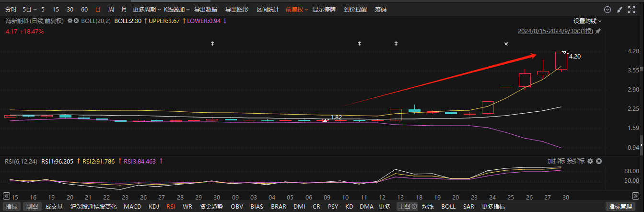Close the RSI sub-chart panel
The image size is (644, 212).
pyautogui.click(x=598, y=161)
